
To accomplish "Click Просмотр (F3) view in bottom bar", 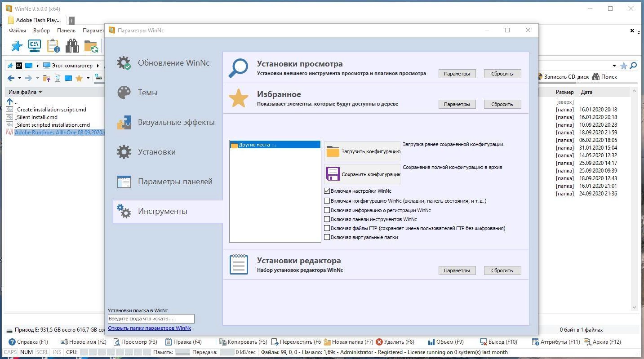I will tap(135, 342).
